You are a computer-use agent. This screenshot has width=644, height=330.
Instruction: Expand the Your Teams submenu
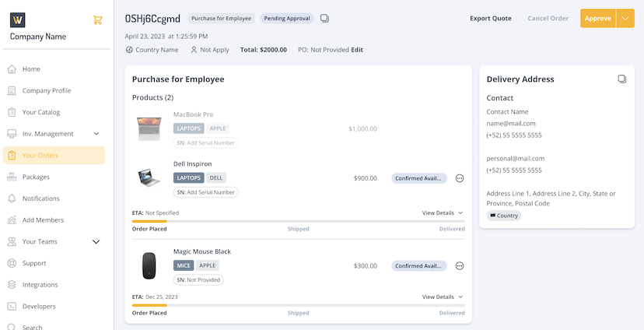96,242
